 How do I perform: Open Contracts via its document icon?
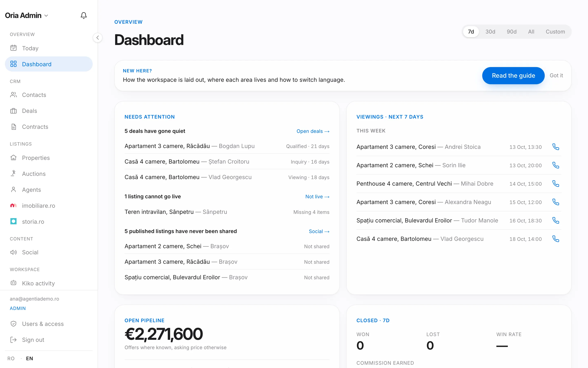pos(14,127)
